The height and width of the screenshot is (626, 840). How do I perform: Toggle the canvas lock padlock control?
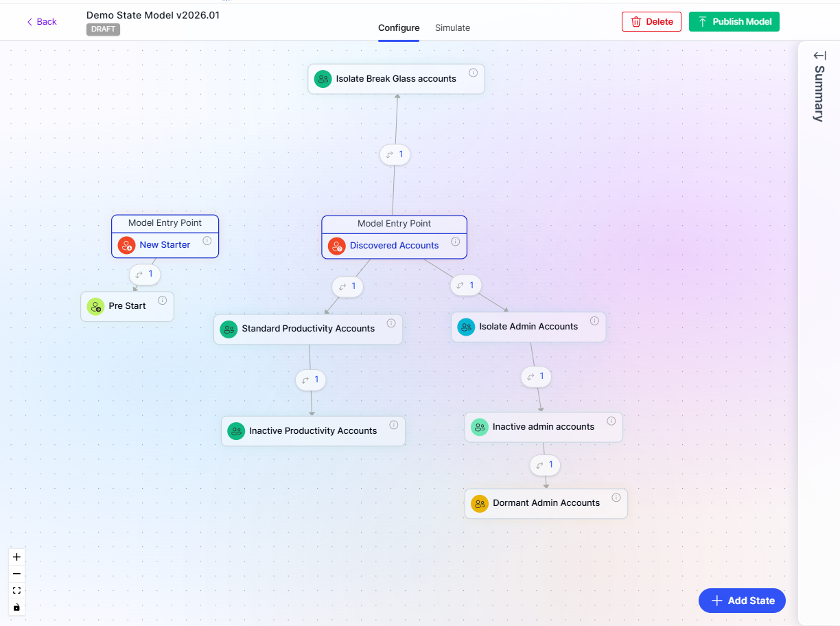pos(16,607)
